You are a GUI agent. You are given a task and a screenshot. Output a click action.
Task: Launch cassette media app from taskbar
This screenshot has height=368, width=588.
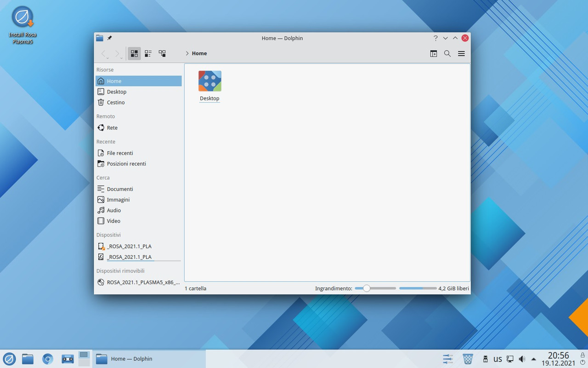coord(68,359)
